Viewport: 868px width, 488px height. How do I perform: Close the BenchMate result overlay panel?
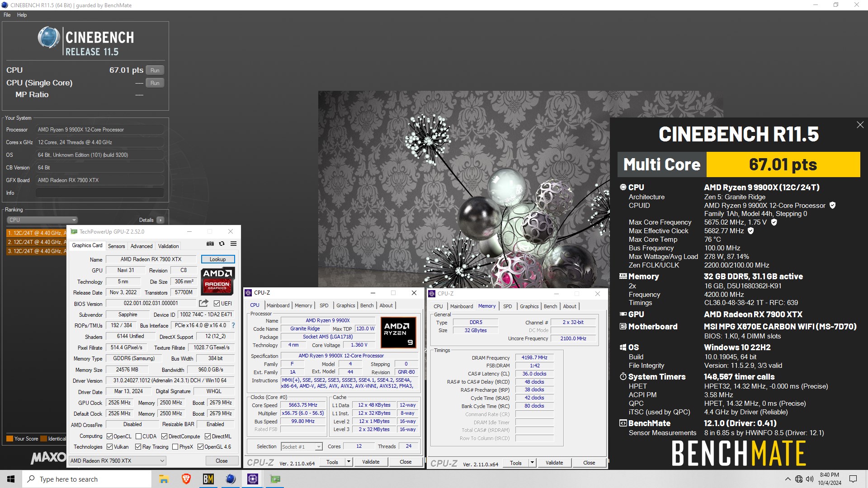tap(860, 125)
